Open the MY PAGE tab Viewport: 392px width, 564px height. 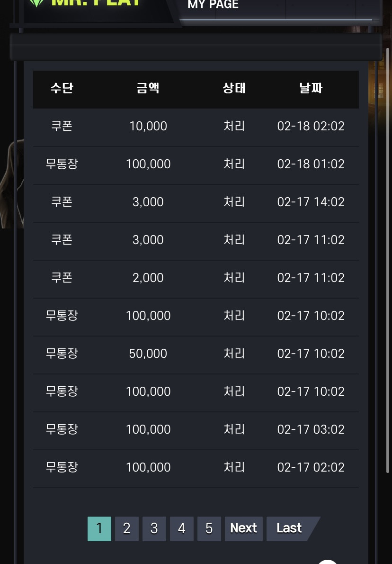coord(213,4)
